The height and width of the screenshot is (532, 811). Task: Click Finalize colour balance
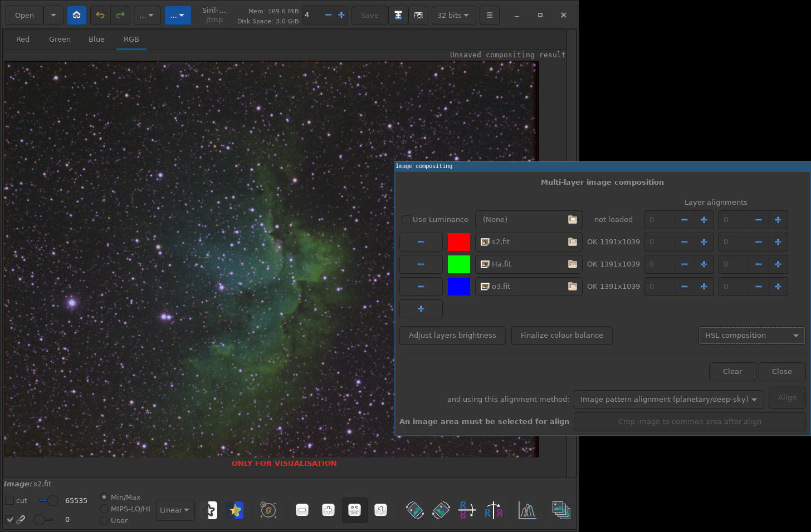tap(561, 336)
